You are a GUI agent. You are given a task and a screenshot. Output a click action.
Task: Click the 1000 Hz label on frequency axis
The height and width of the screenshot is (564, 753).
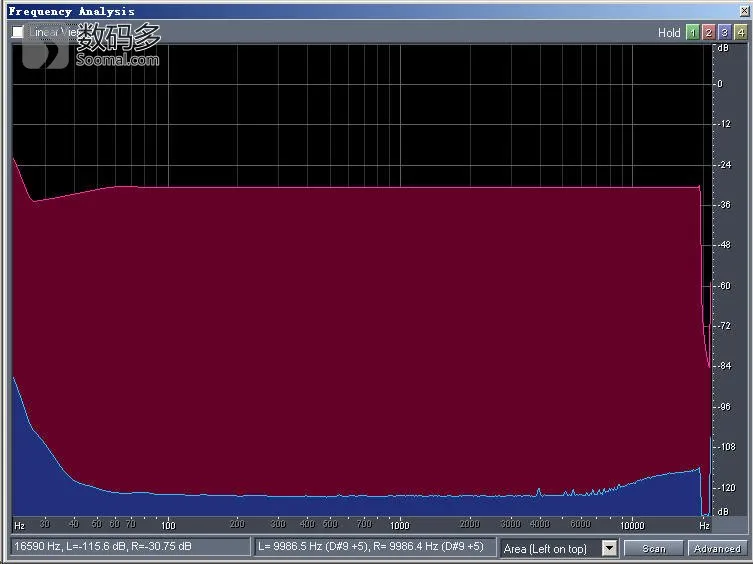click(400, 526)
